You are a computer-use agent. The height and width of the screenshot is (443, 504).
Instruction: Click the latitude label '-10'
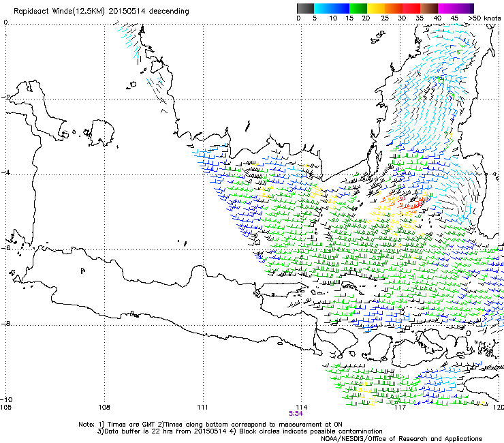point(6,399)
